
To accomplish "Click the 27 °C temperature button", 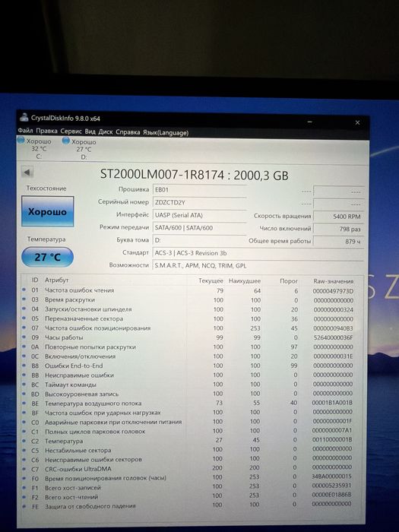I will coord(47,257).
